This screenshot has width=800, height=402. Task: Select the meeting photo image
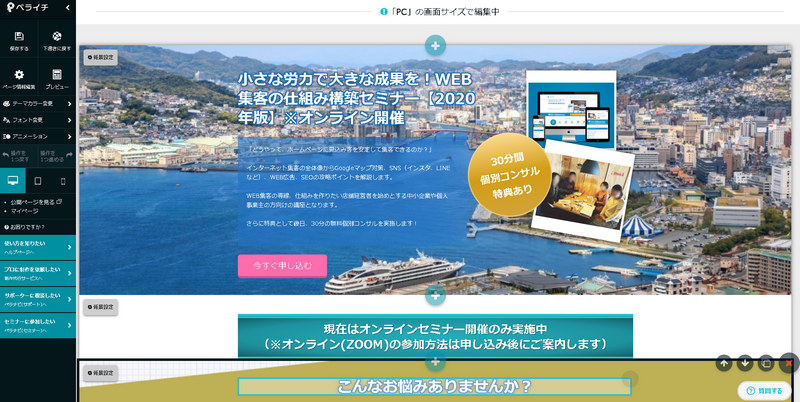(583, 191)
